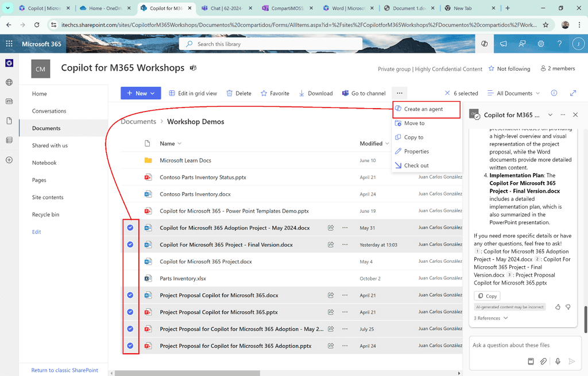Close the Copilot chat panel
Viewport: 588px width, 376px height.
(x=575, y=115)
